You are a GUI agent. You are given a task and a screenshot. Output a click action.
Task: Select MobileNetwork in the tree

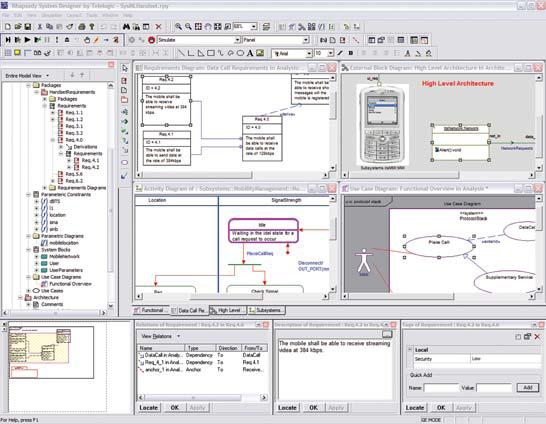[65, 257]
